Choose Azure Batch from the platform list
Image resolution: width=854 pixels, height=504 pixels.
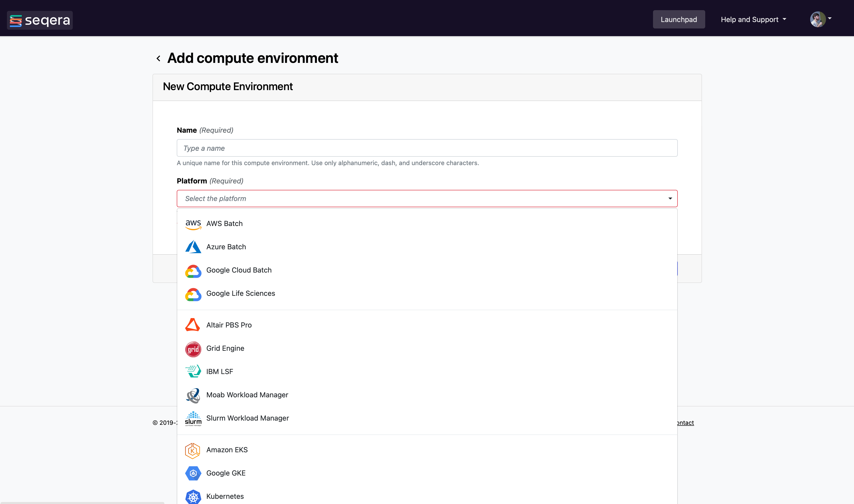[226, 247]
